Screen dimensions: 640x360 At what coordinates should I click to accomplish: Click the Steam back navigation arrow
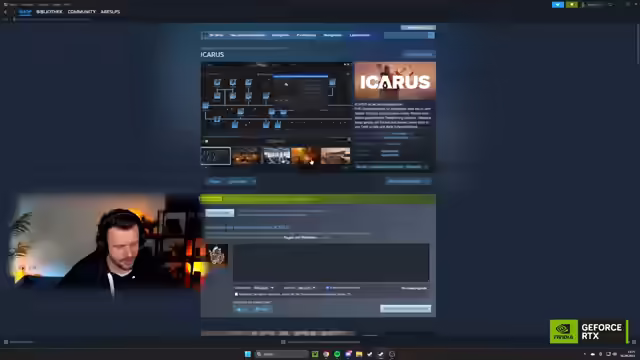click(5, 12)
